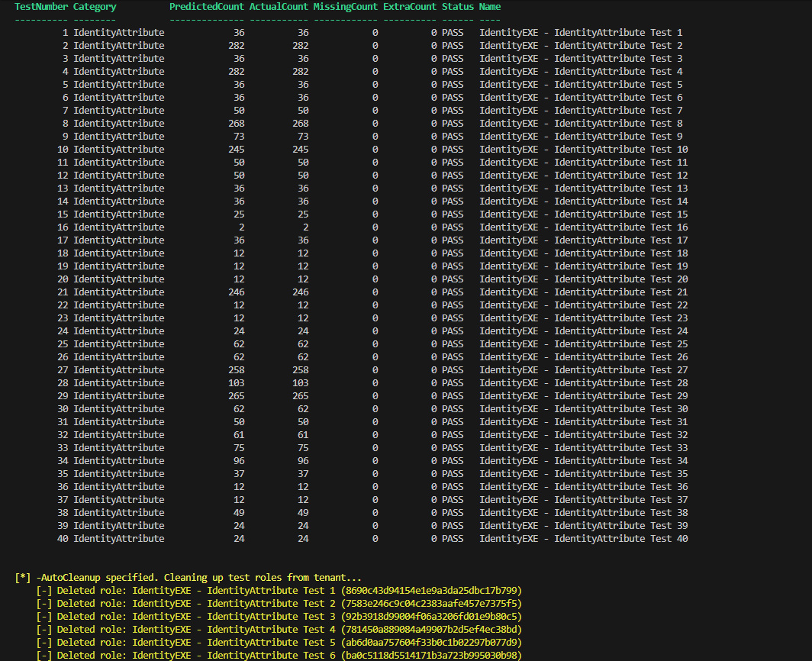
Task: Click the ExtraCount column header
Action: (x=410, y=7)
